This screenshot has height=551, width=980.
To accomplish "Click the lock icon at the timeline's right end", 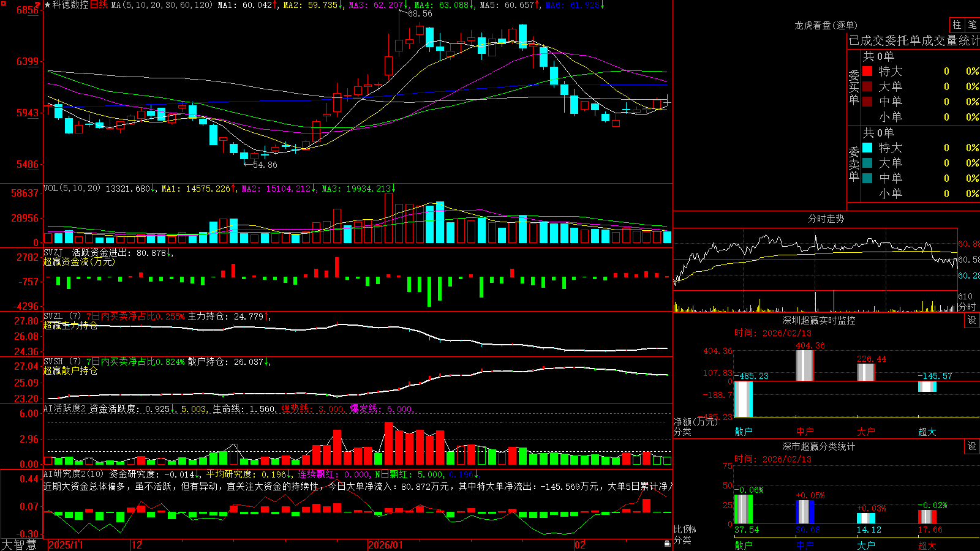I will coord(668,543).
